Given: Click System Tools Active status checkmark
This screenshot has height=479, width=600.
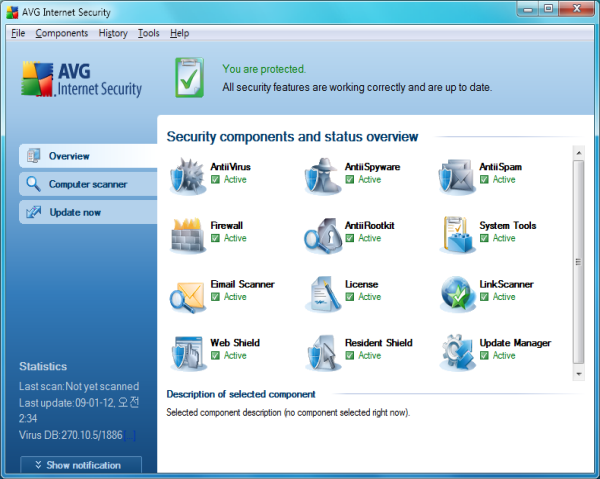Looking at the screenshot, I should pos(484,238).
